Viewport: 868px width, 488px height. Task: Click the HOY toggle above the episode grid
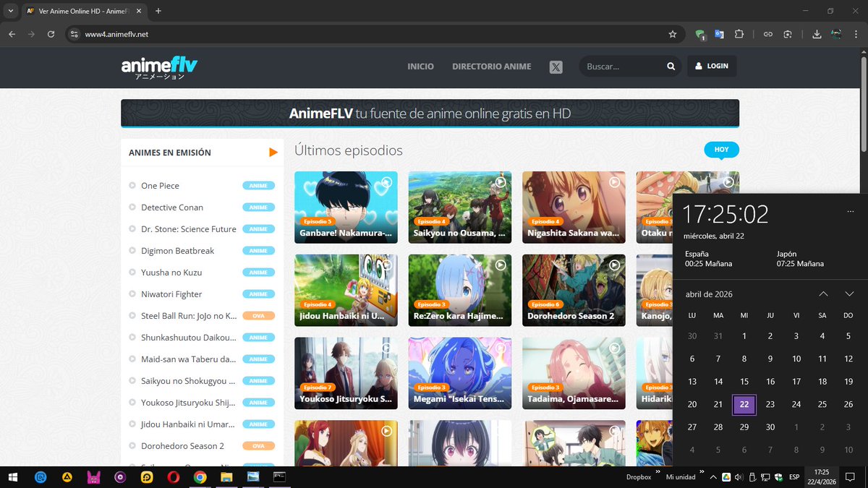720,149
